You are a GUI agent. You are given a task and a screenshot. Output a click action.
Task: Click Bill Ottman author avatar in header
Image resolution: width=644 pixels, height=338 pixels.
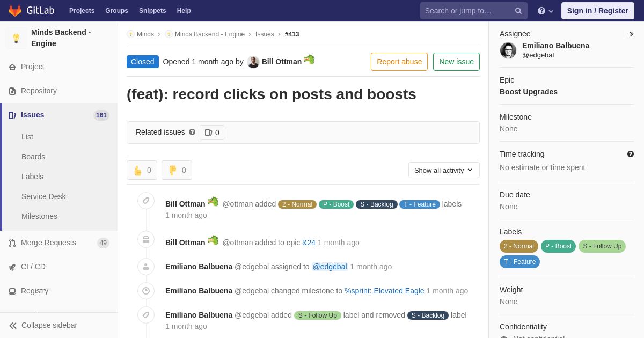pyautogui.click(x=253, y=62)
